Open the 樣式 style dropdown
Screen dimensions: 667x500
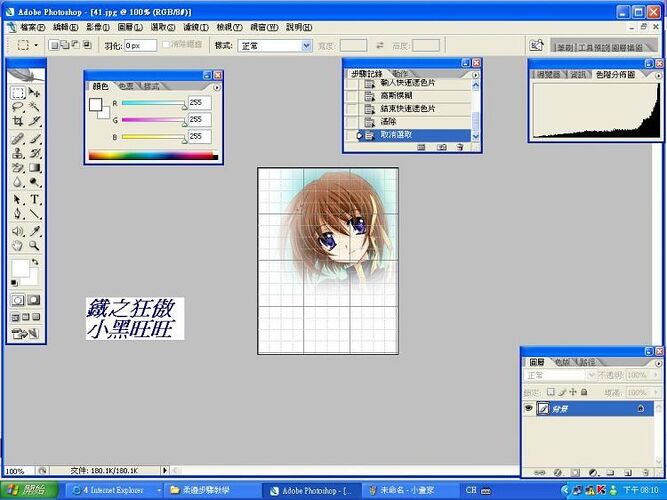pyautogui.click(x=307, y=45)
